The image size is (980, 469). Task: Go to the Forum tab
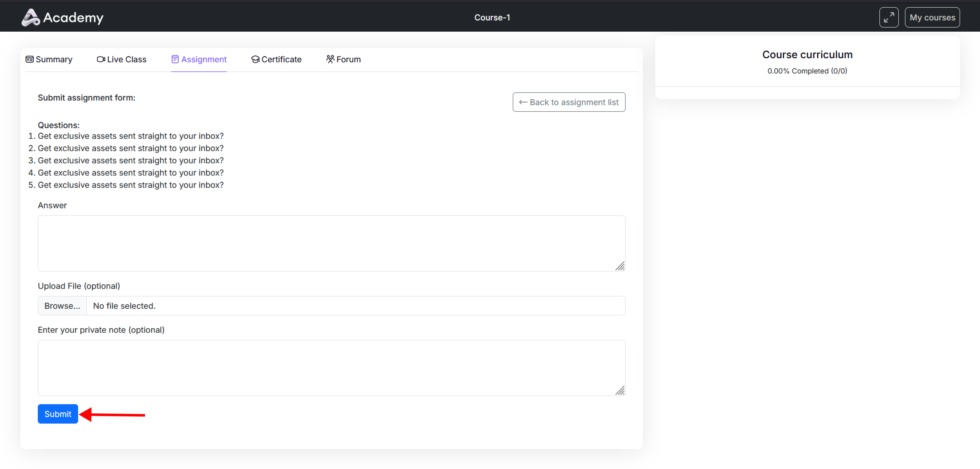348,59
